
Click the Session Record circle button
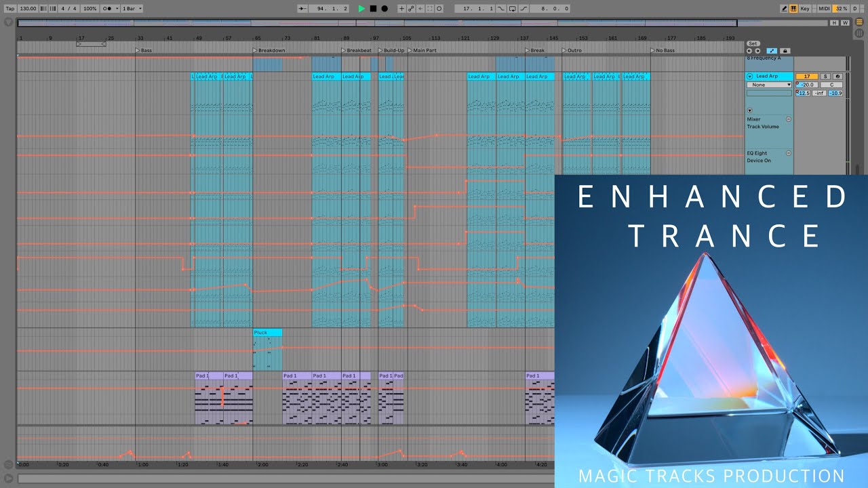tap(439, 9)
